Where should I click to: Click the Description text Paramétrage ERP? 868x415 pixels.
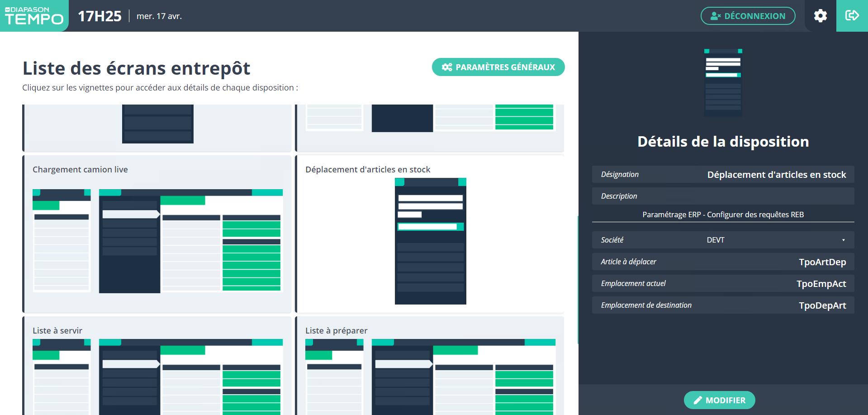(x=723, y=215)
